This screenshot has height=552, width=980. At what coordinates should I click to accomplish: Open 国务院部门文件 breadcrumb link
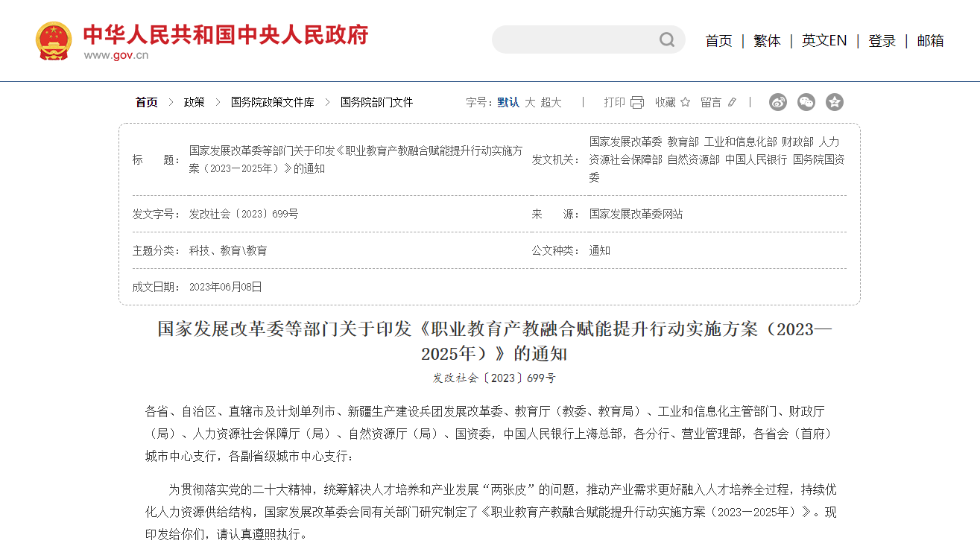[376, 102]
